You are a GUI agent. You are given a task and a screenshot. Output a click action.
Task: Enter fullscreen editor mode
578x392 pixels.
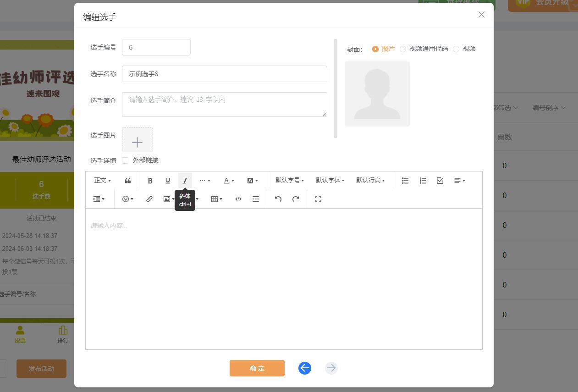318,199
